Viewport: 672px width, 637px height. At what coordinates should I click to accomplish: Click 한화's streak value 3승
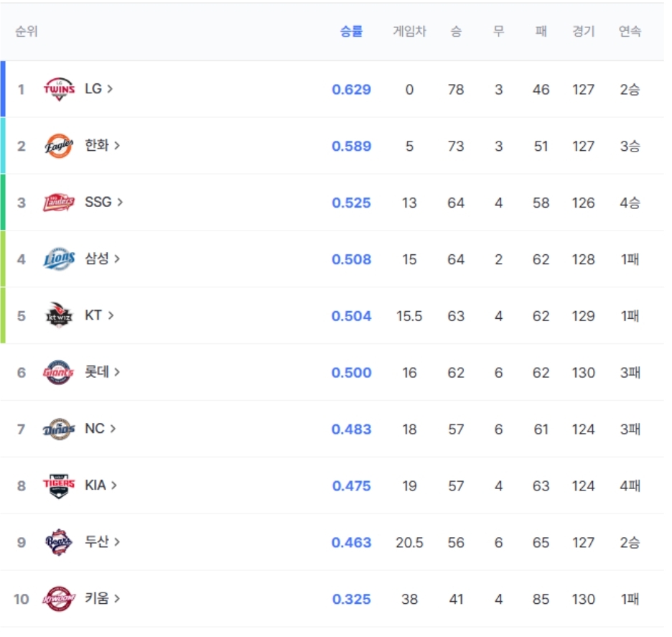pos(630,147)
